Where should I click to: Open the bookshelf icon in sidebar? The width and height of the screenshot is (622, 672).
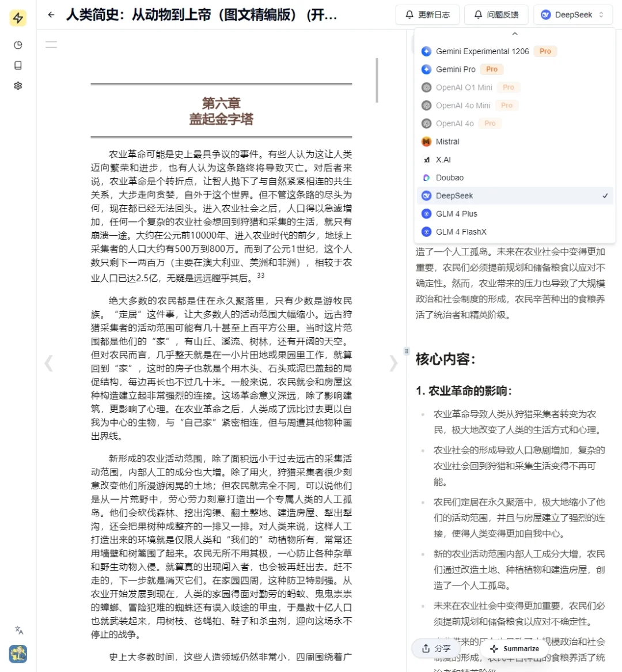[x=18, y=65]
